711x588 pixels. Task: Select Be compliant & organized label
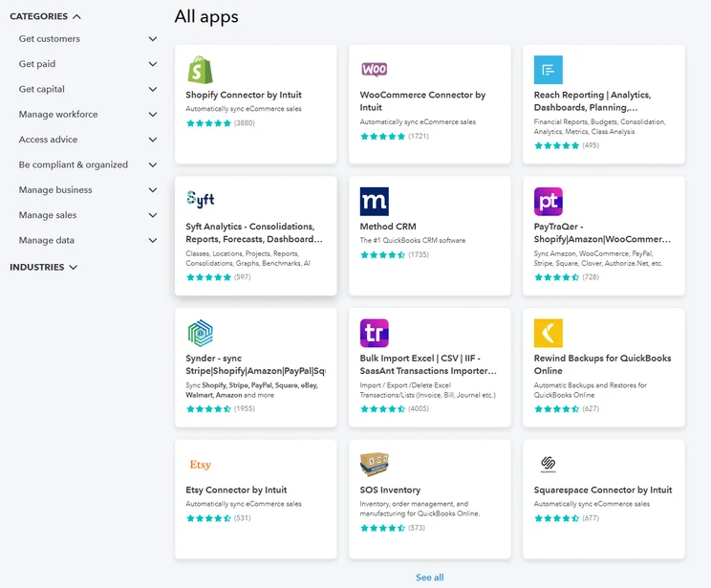(74, 164)
